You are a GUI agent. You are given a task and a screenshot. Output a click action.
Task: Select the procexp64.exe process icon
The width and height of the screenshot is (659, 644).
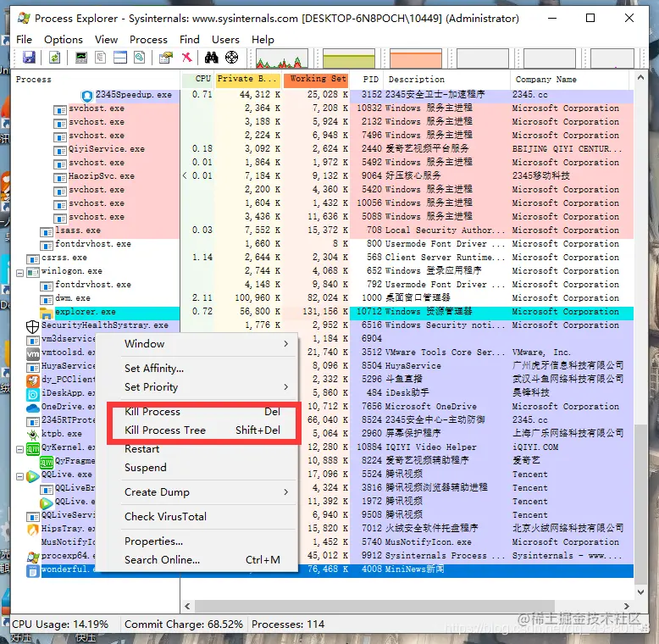point(33,557)
